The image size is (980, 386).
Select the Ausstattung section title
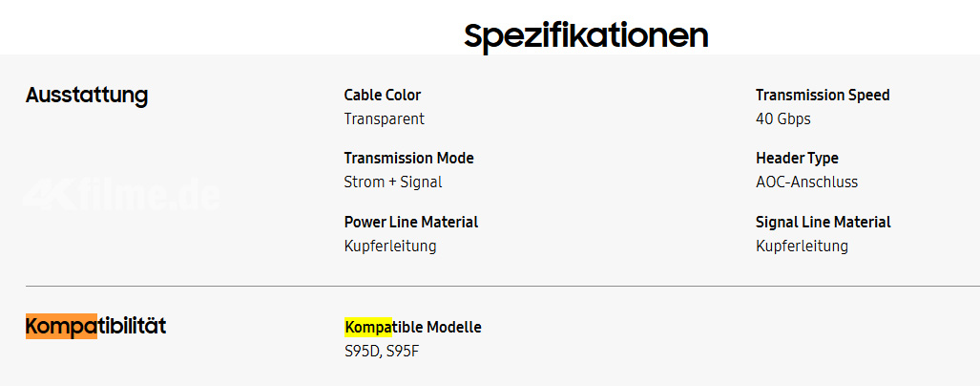(x=87, y=96)
